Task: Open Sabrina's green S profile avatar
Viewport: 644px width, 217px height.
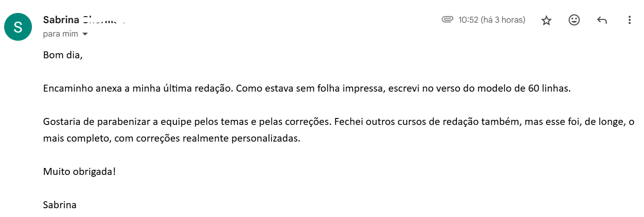Action: [18, 27]
